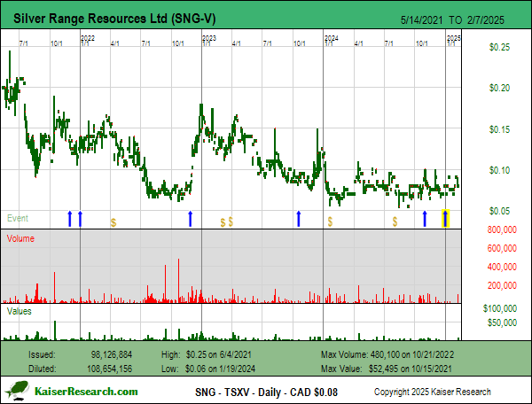Click the $50,000 values axis label

[502, 322]
